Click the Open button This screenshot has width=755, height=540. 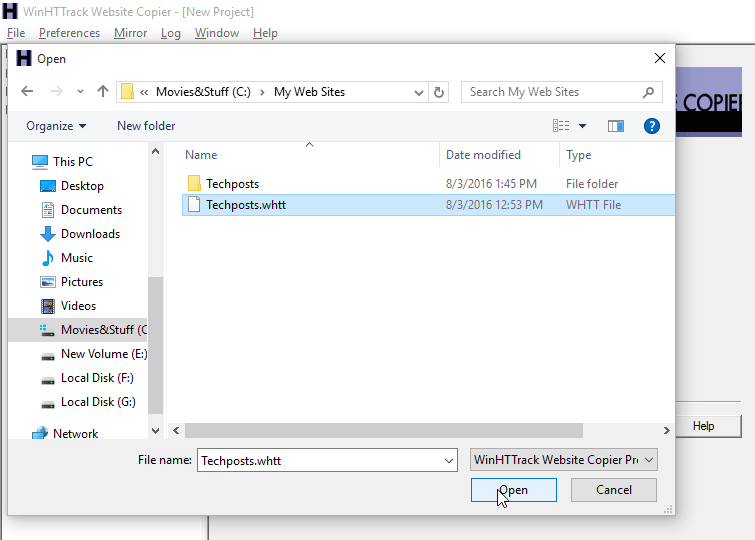pyautogui.click(x=514, y=490)
